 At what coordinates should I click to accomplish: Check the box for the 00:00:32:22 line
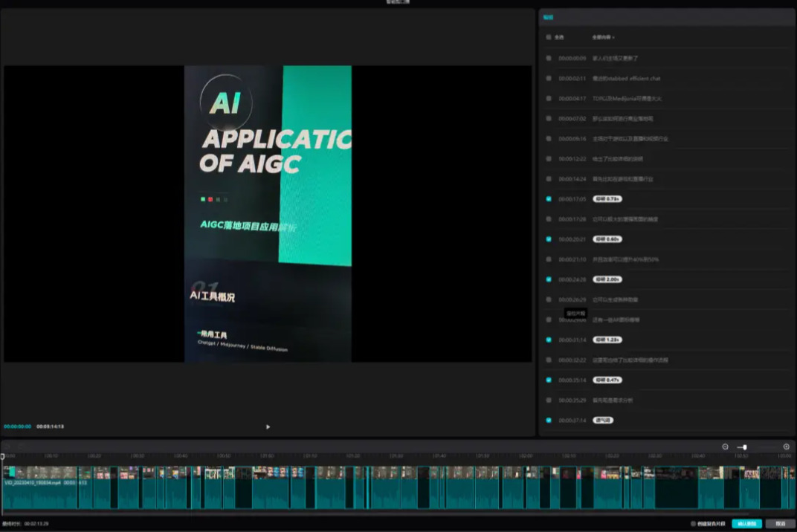(549, 360)
